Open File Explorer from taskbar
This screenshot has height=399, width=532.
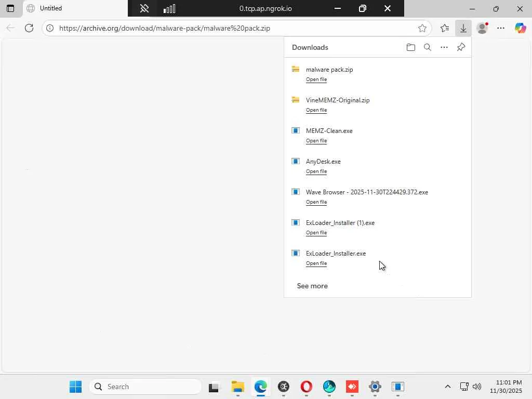click(237, 387)
